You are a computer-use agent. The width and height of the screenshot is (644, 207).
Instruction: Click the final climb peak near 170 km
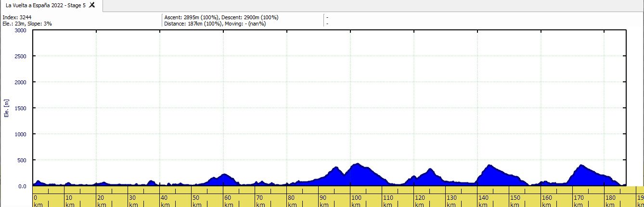tap(581, 165)
